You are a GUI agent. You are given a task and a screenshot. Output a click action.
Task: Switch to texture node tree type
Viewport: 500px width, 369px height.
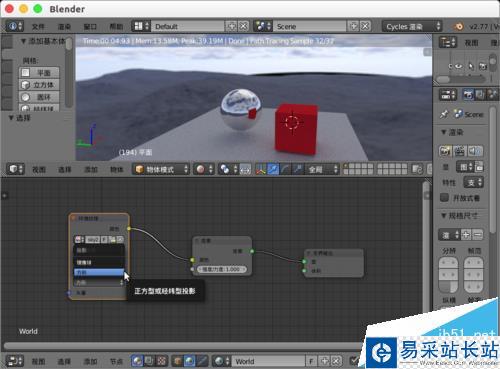point(161,361)
